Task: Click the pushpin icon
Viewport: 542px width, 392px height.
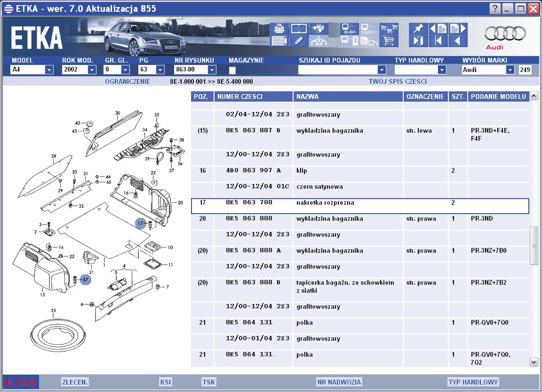Action: pyautogui.click(x=418, y=28)
